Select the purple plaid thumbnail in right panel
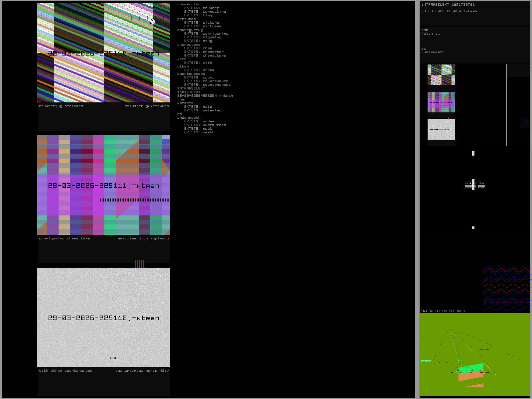The width and height of the screenshot is (532, 399). (x=441, y=102)
